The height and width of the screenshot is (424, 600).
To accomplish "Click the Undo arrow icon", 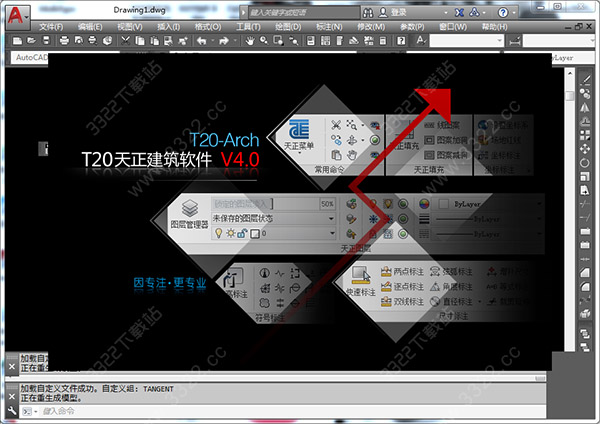I will [x=202, y=41].
